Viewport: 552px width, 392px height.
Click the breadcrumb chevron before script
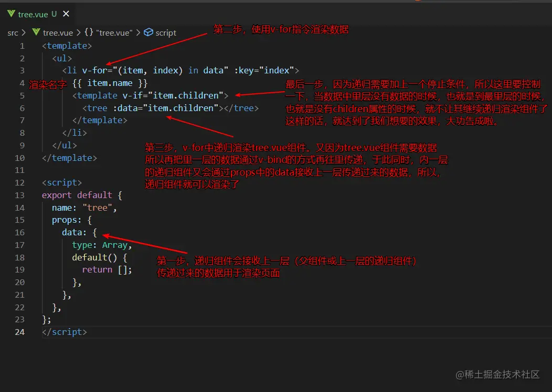(x=138, y=32)
